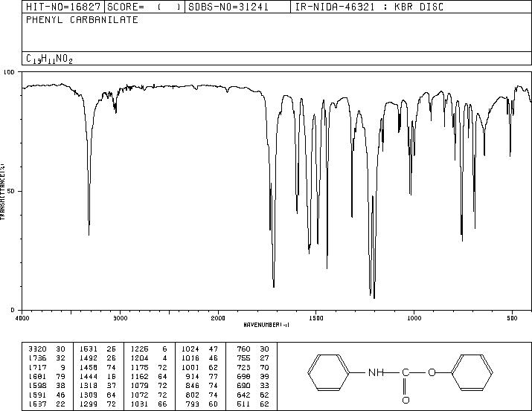The height and width of the screenshot is (411, 532).
Task: Click the NH group in the structure
Action: point(376,372)
